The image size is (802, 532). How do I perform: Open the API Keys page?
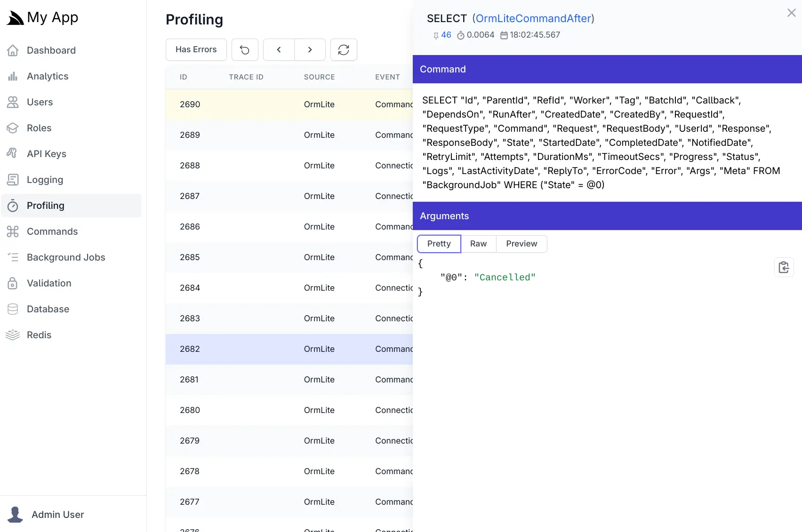pyautogui.click(x=46, y=154)
